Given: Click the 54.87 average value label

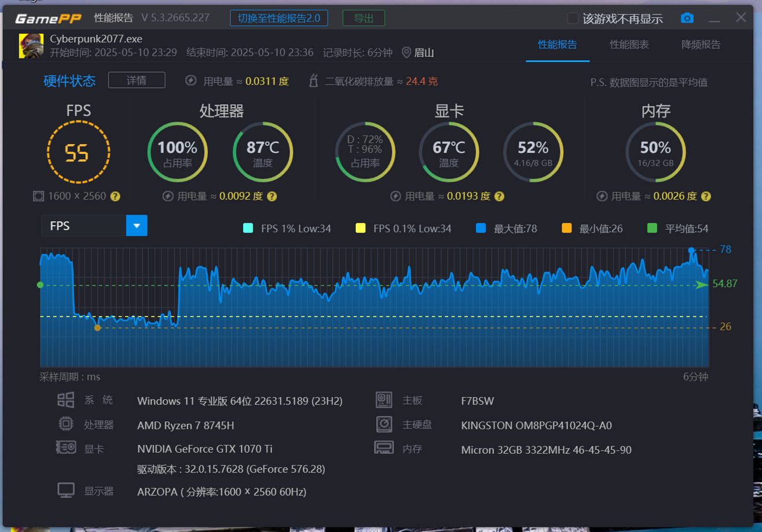Looking at the screenshot, I should pyautogui.click(x=725, y=284).
